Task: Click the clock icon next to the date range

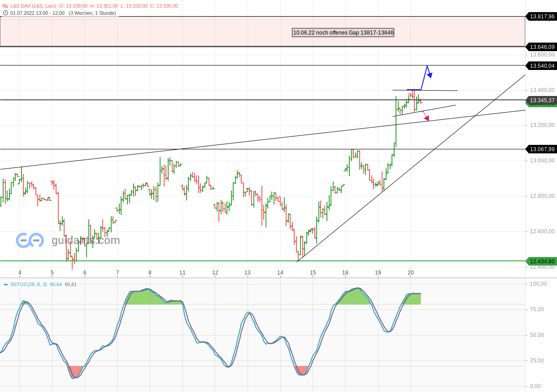Action: point(4,13)
